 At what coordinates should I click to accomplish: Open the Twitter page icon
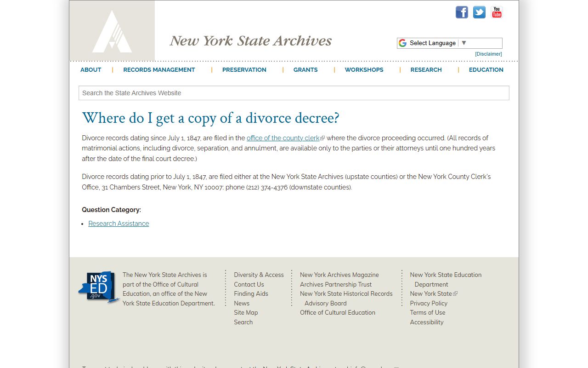(479, 12)
